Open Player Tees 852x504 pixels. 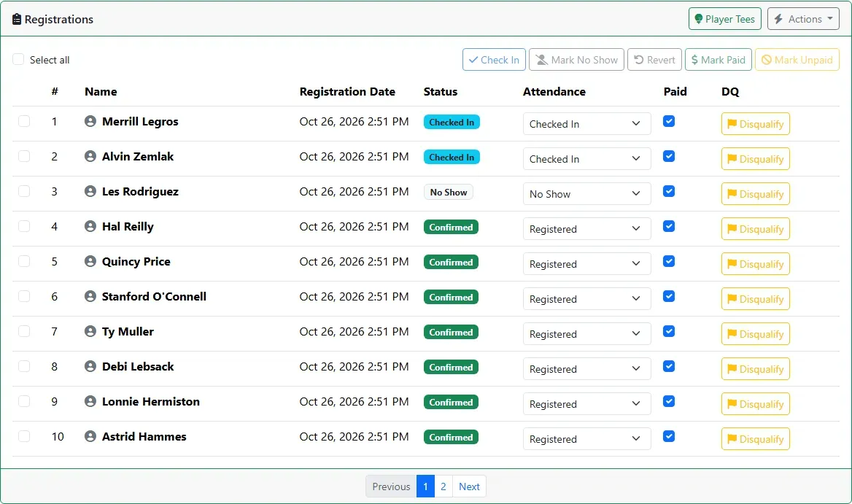pyautogui.click(x=725, y=19)
